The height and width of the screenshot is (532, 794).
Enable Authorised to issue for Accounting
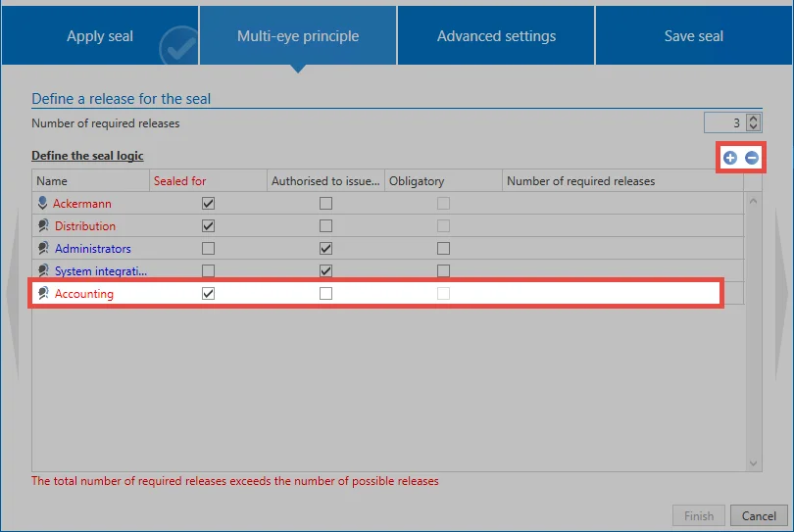325,294
